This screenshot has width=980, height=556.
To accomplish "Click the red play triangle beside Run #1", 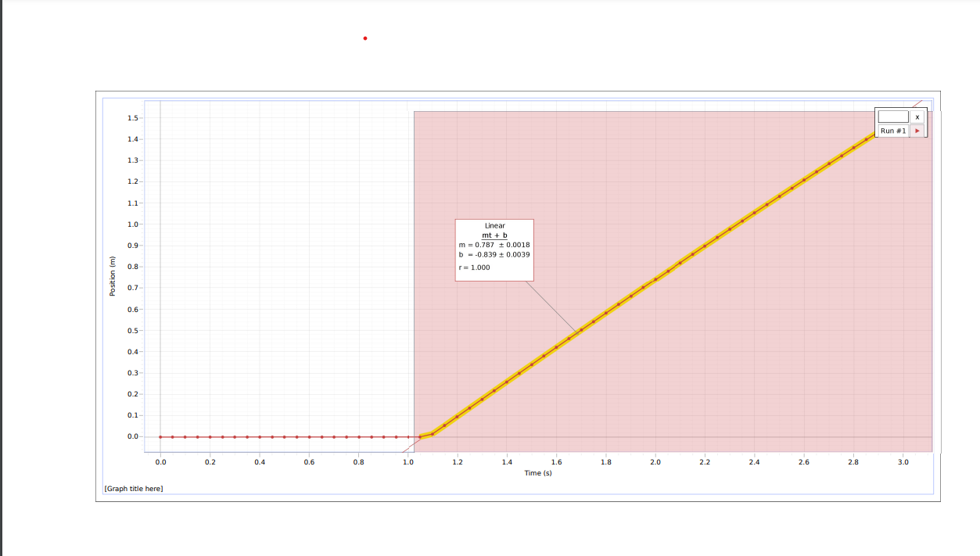I will (917, 131).
